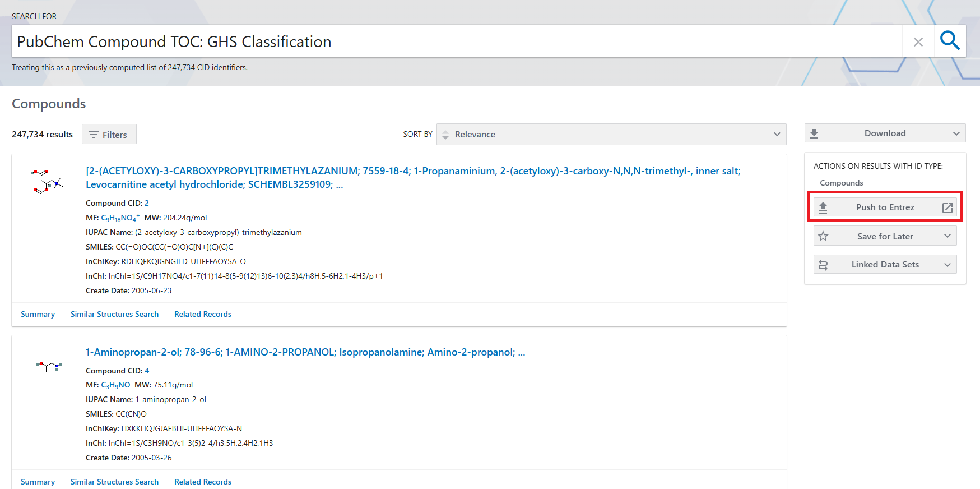The height and width of the screenshot is (489, 980).
Task: Select InChIKey text RDHQFKQIGNGIED-UHFFFAOYSA-O
Action: (183, 261)
